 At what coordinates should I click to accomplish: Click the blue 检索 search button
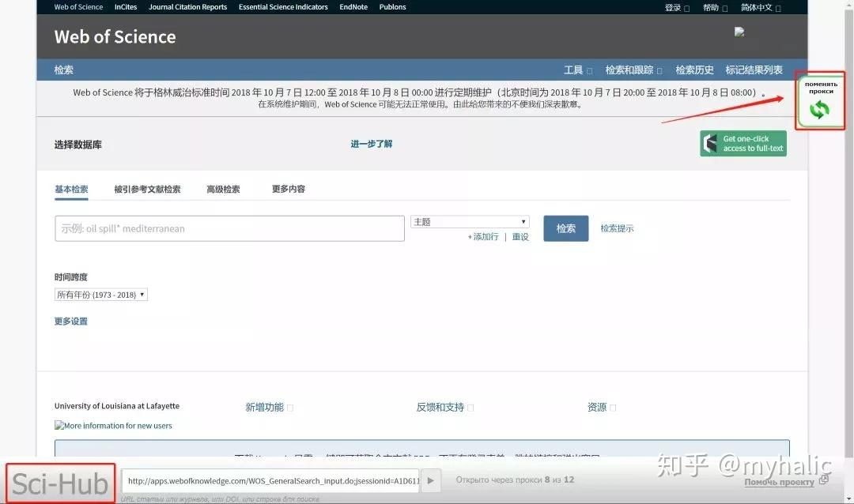tap(565, 228)
